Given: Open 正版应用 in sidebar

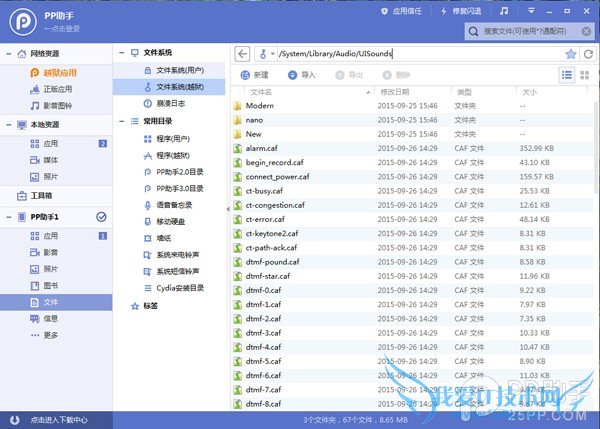Looking at the screenshot, I should click(51, 89).
